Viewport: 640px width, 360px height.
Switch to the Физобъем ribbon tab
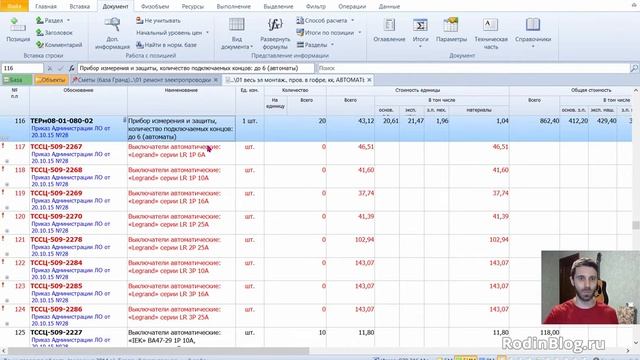pos(155,7)
